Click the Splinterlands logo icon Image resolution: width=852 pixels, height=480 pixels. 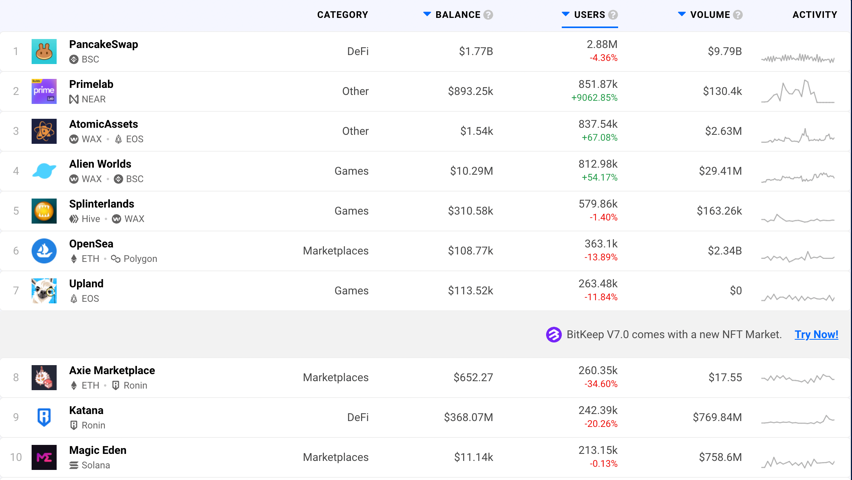pos(44,211)
